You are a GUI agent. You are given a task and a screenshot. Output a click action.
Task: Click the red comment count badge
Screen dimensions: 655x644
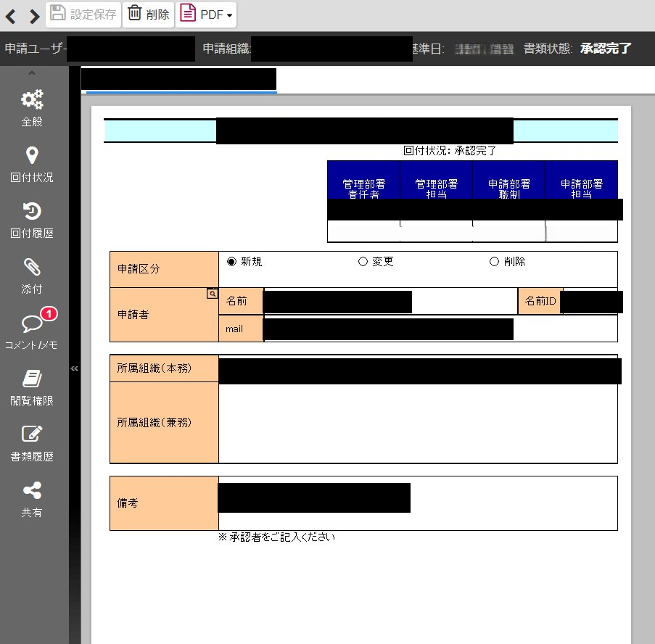[x=49, y=313]
